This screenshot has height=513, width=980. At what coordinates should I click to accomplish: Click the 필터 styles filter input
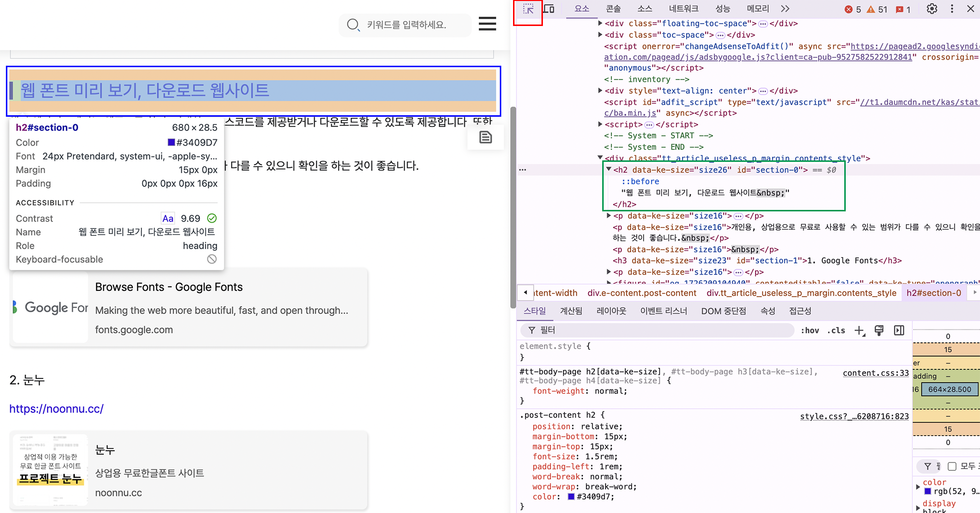click(657, 331)
